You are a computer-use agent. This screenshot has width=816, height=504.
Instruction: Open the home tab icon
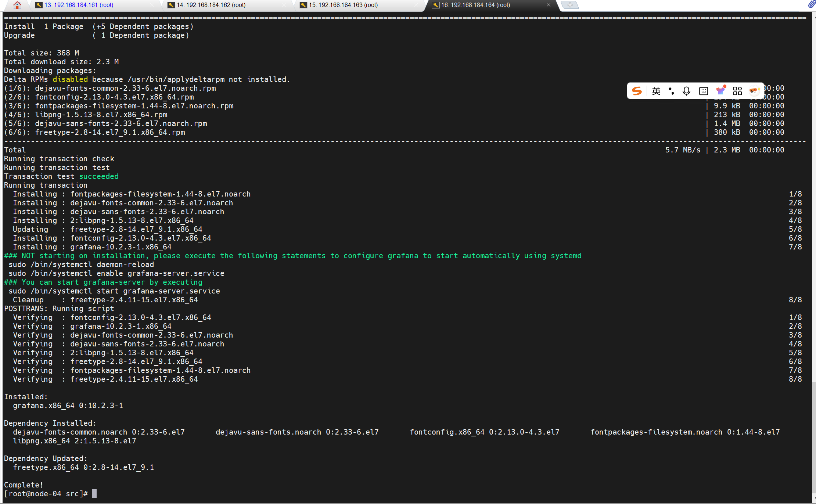point(17,5)
